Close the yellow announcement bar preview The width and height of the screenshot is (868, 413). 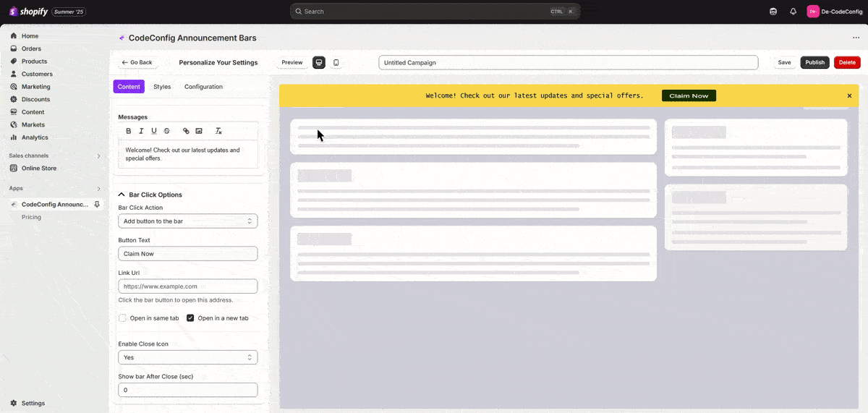(849, 95)
